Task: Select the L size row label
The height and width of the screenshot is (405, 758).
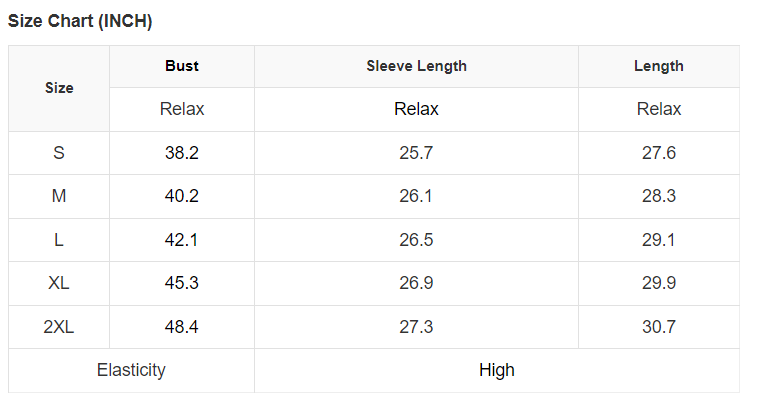Action: [59, 240]
